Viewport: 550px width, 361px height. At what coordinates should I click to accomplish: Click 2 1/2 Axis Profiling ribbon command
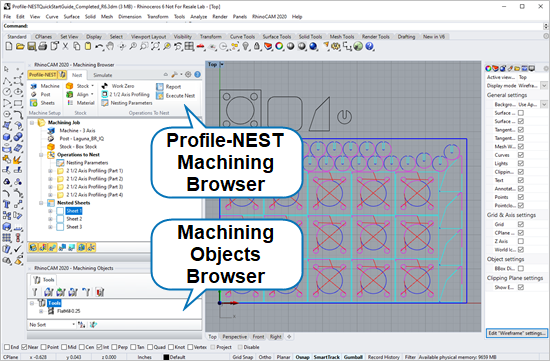coord(126,94)
